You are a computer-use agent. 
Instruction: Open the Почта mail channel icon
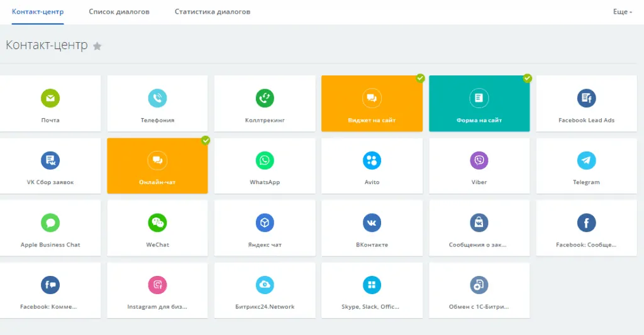(x=50, y=98)
